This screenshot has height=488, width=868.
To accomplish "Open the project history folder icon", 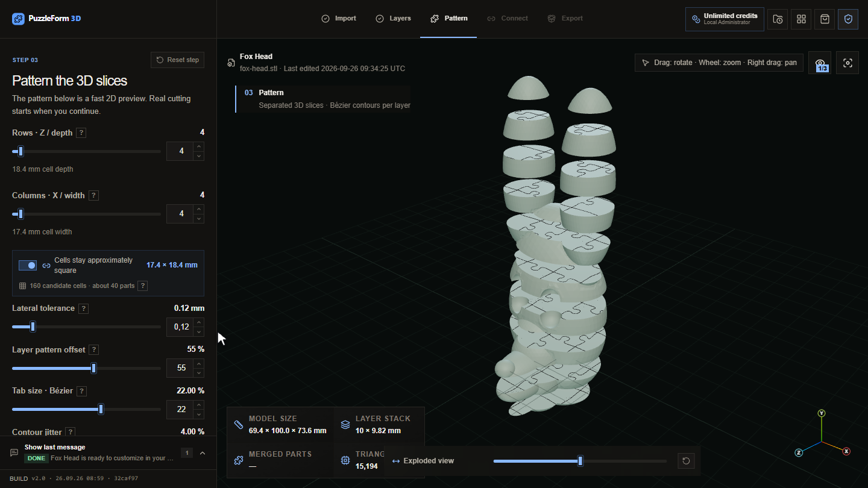I will point(778,19).
